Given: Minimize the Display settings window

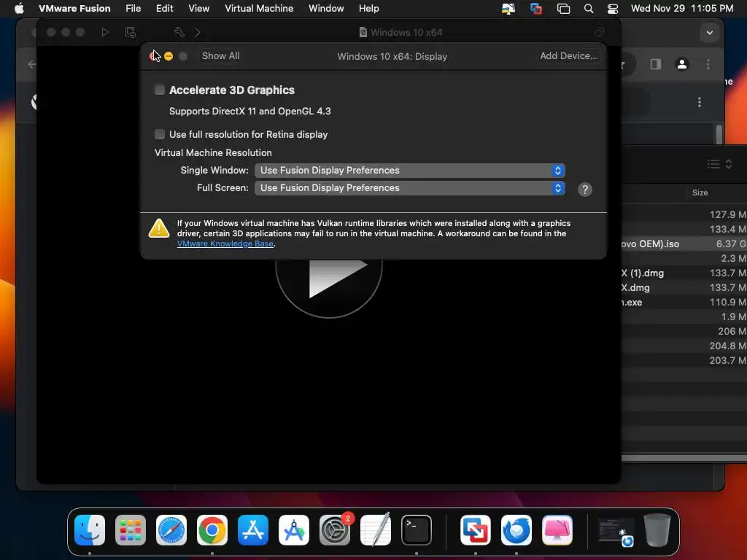Looking at the screenshot, I should (x=169, y=56).
